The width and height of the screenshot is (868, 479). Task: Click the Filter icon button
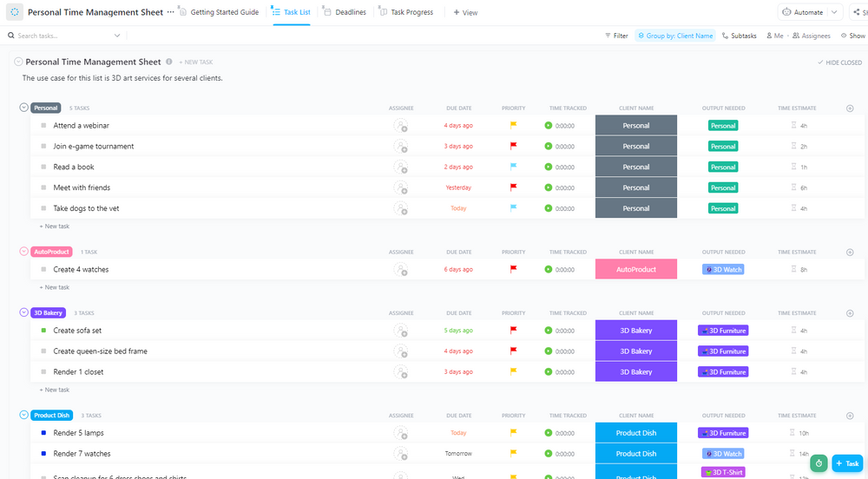pyautogui.click(x=616, y=36)
